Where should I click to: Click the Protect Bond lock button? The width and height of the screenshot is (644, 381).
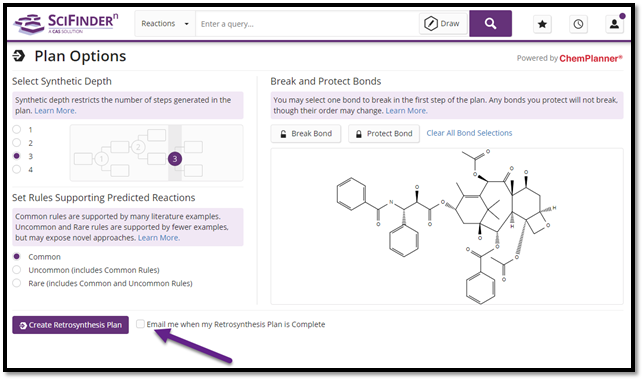(x=384, y=133)
